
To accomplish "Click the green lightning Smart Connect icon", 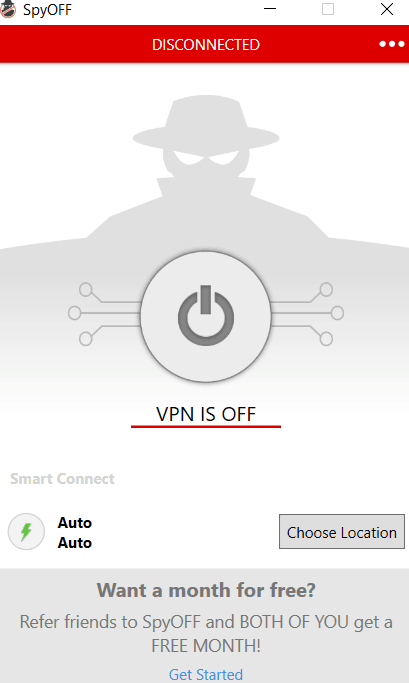I will coord(26,531).
